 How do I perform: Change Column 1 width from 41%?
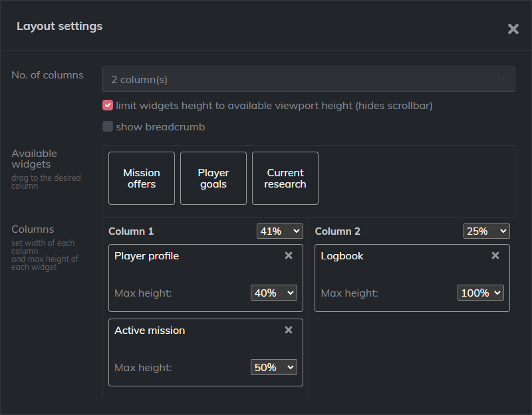click(x=279, y=231)
